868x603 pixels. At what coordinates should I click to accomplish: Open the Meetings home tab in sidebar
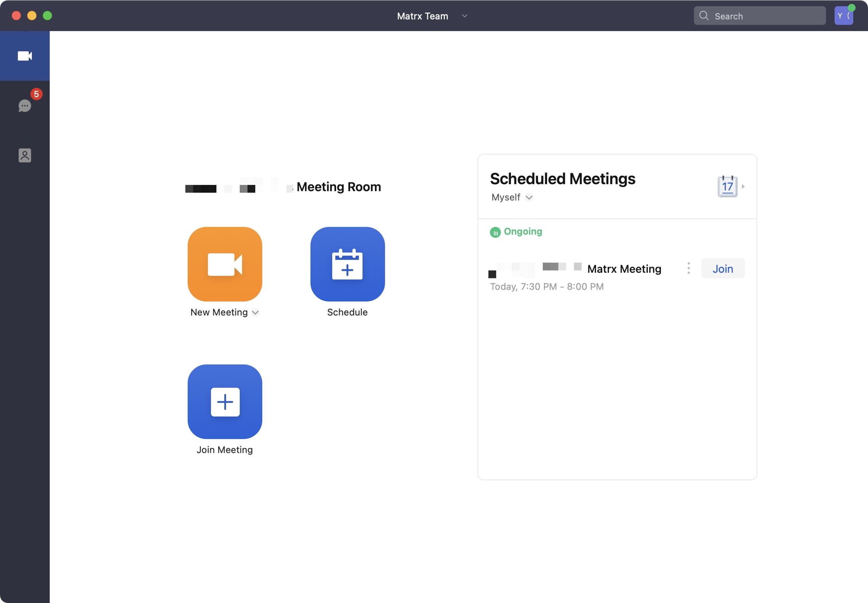point(24,56)
